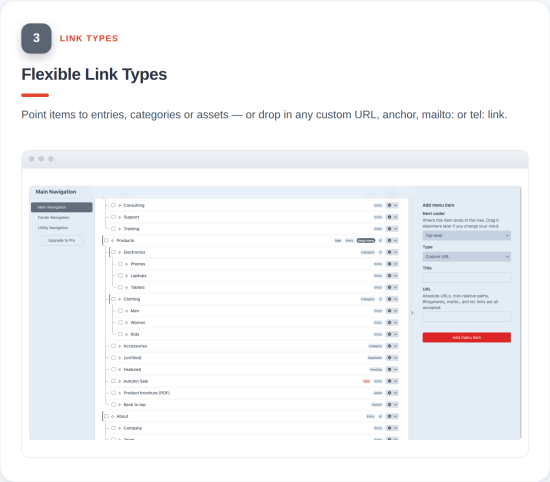Click the Accessories item label
Viewport: 550px width, 482px height.
click(135, 346)
